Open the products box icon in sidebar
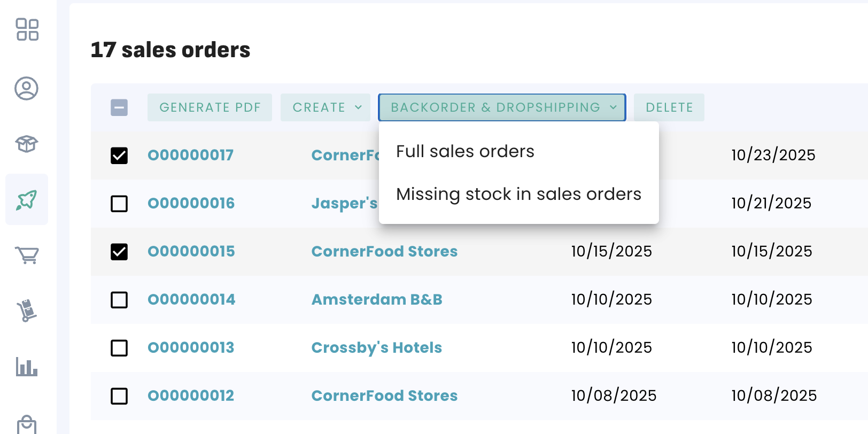 26,144
